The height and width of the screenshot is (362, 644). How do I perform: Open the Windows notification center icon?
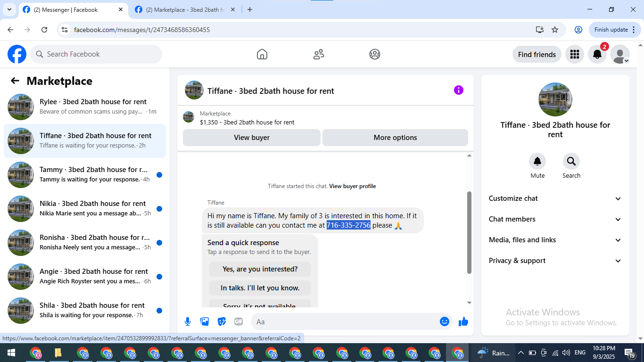pyautogui.click(x=629, y=353)
